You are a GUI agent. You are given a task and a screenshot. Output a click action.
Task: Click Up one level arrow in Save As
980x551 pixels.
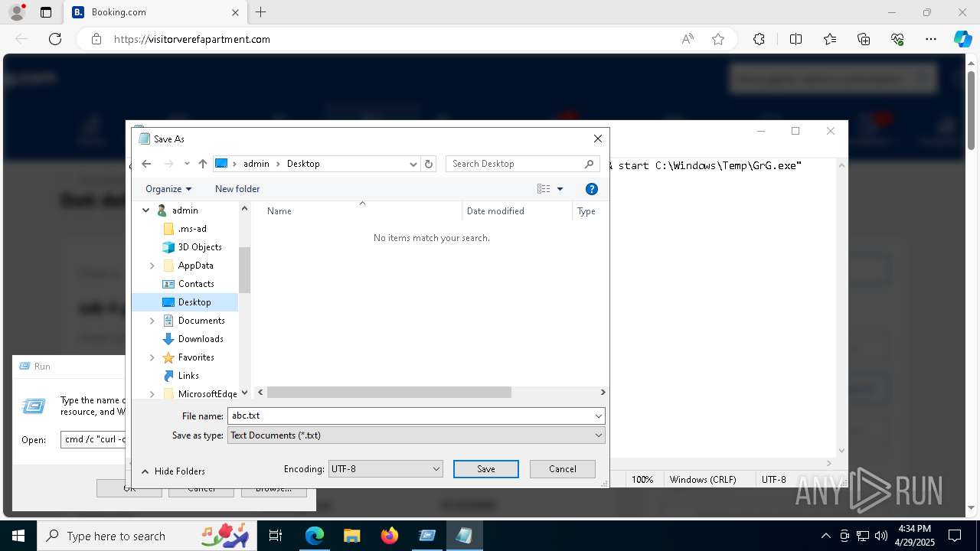click(x=202, y=164)
